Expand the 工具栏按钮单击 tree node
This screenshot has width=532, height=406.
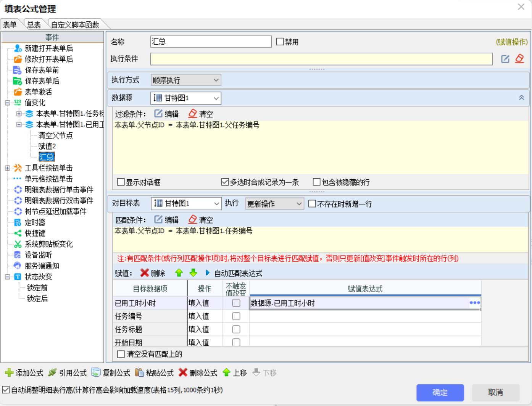pos(8,168)
